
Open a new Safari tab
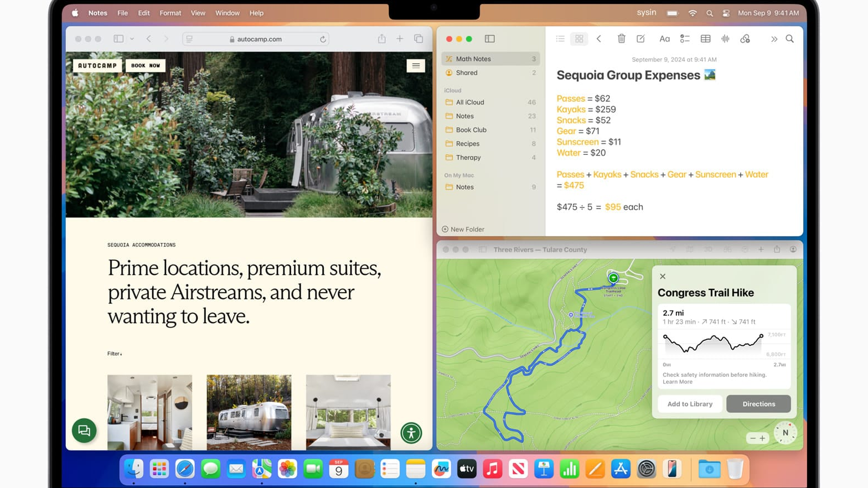click(x=400, y=39)
